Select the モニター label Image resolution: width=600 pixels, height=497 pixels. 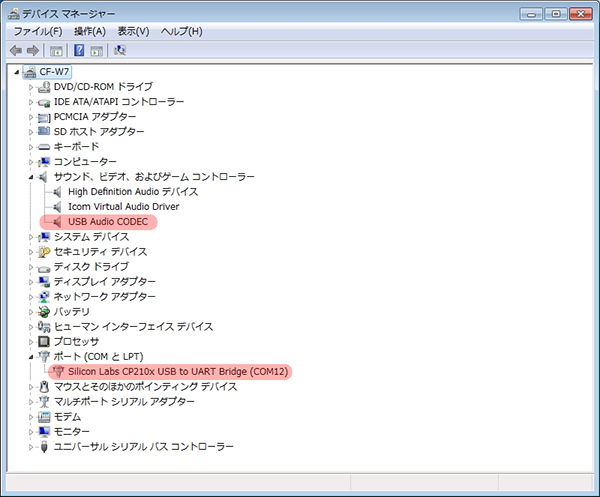pos(72,432)
